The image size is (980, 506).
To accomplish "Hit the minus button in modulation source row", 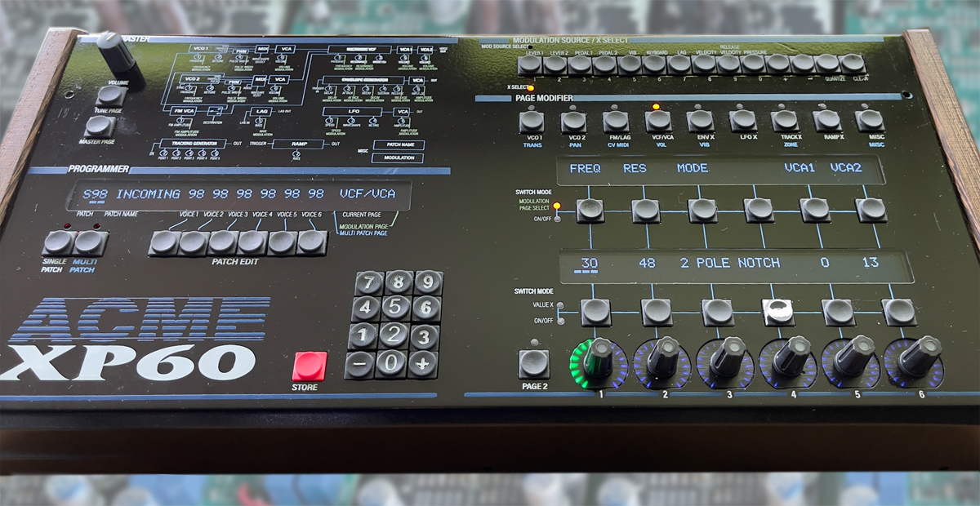I will [803, 64].
